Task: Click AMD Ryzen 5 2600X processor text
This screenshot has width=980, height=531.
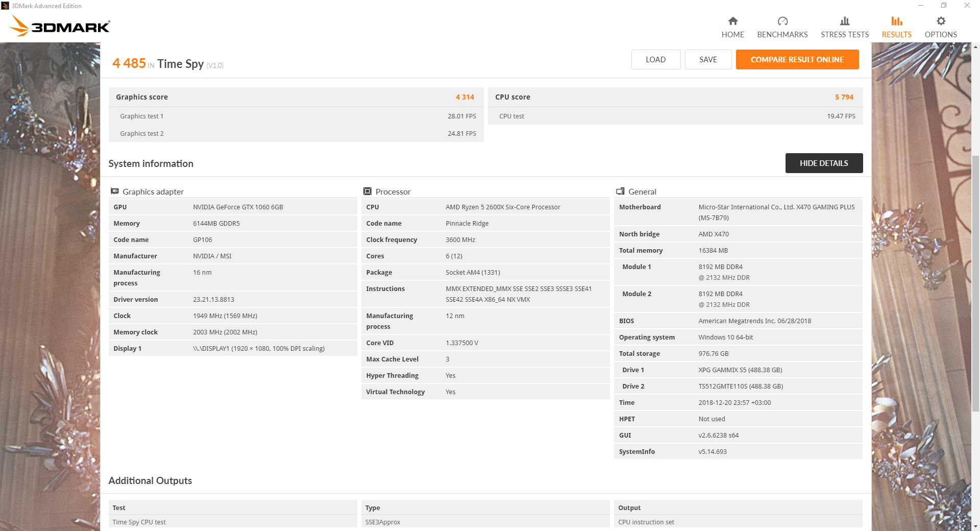Action: (503, 207)
